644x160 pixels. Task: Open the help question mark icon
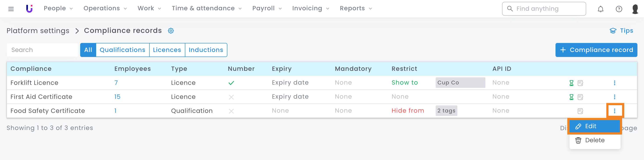click(619, 9)
